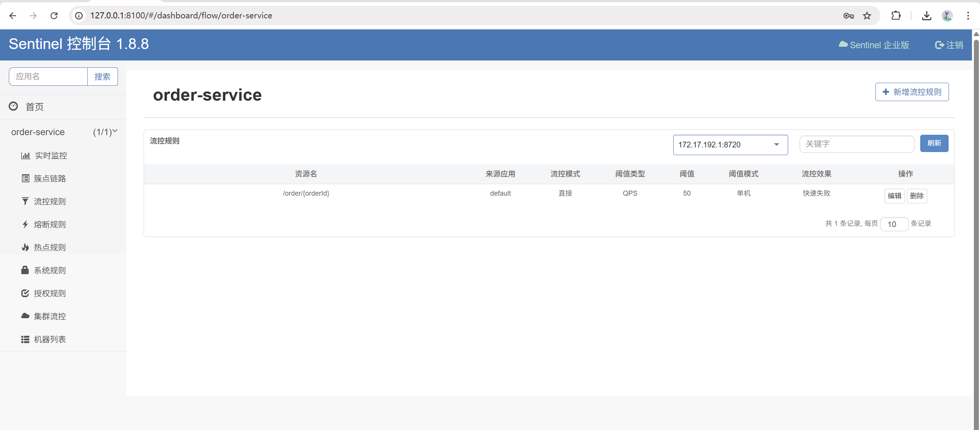980x430 pixels.
Task: Click the plus icon in 新增流控规则
Action: point(886,92)
